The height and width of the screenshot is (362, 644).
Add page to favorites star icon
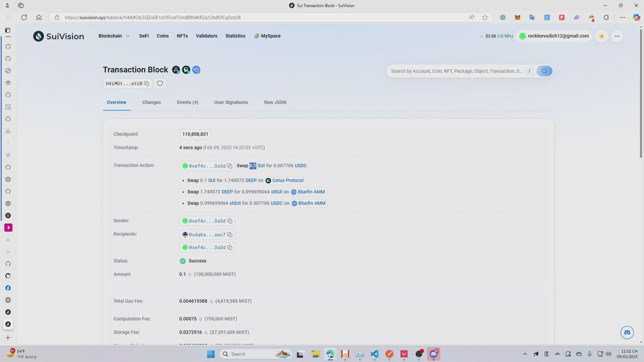click(x=485, y=17)
